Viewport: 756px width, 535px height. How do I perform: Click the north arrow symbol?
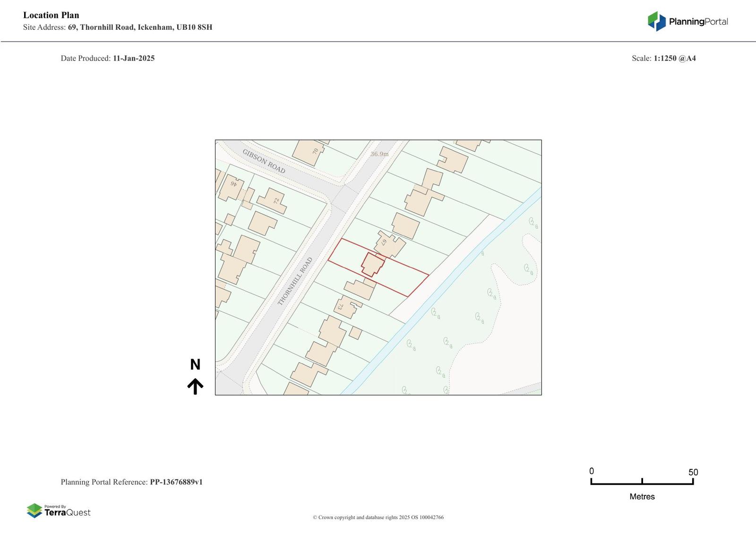(x=195, y=386)
